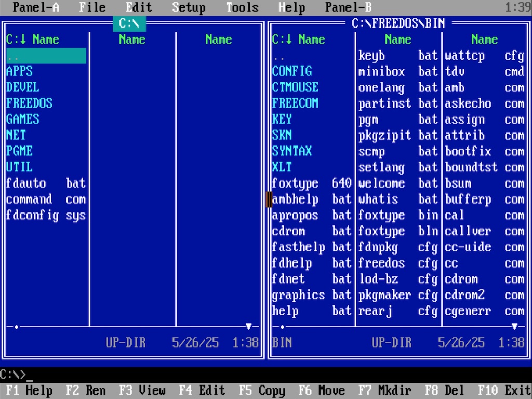
Task: Select the FREEDOS directory in left panel
Action: coord(30,103)
